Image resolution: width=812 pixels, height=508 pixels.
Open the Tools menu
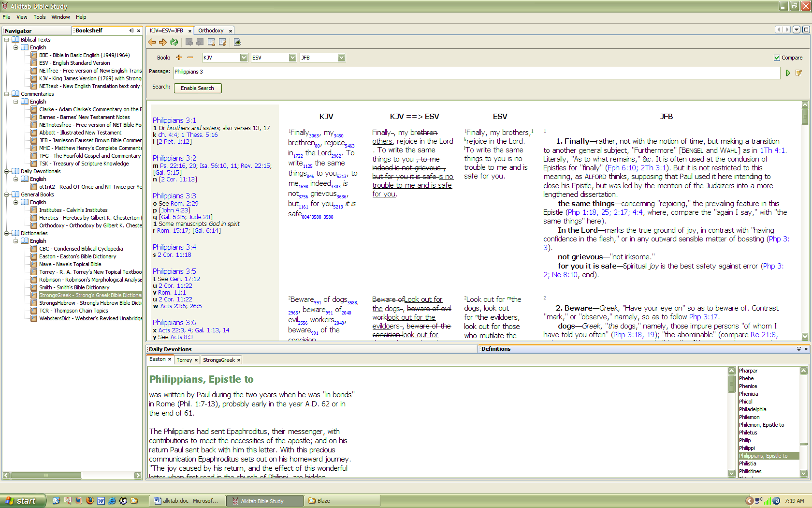40,17
